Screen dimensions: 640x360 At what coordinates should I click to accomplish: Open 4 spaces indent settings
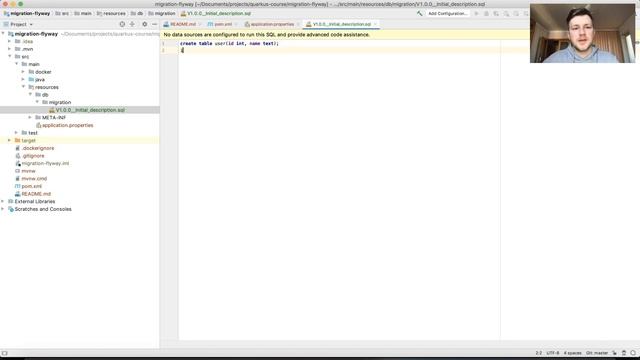tap(572, 353)
